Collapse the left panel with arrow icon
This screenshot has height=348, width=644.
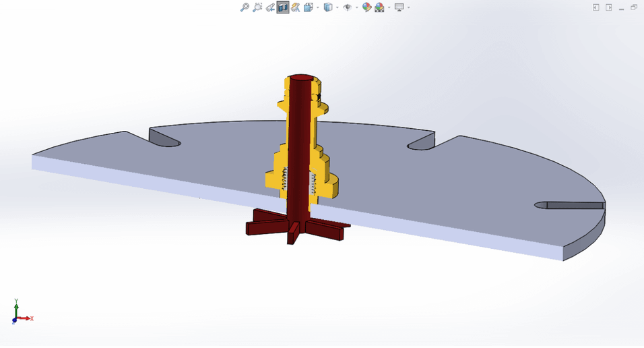tap(596, 7)
